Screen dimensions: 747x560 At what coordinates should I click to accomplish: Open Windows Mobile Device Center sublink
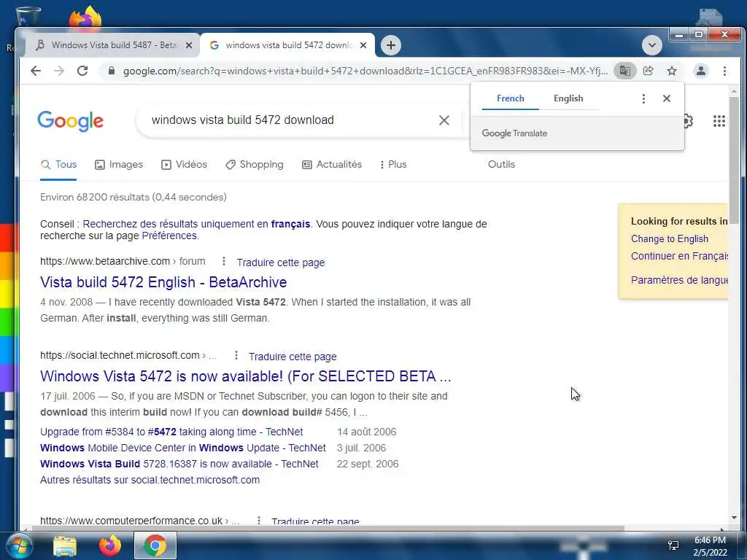(x=183, y=448)
